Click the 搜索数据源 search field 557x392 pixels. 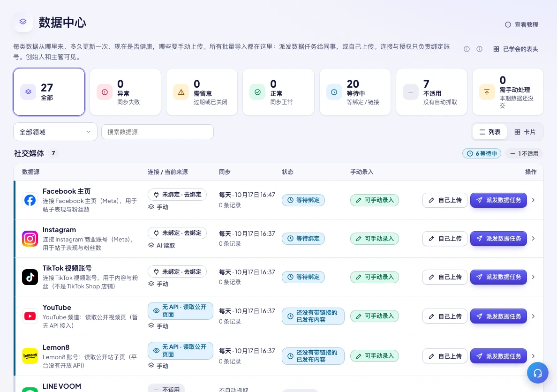pyautogui.click(x=158, y=132)
